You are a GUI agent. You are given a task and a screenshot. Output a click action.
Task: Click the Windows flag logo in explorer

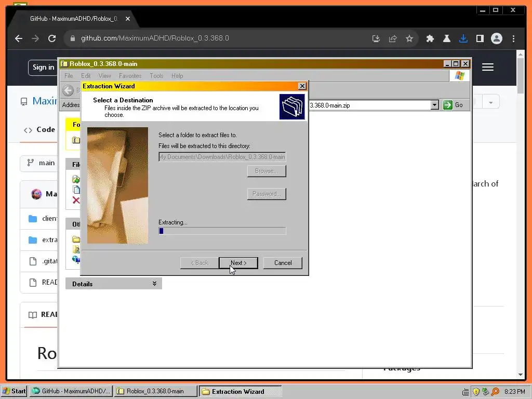coord(459,76)
